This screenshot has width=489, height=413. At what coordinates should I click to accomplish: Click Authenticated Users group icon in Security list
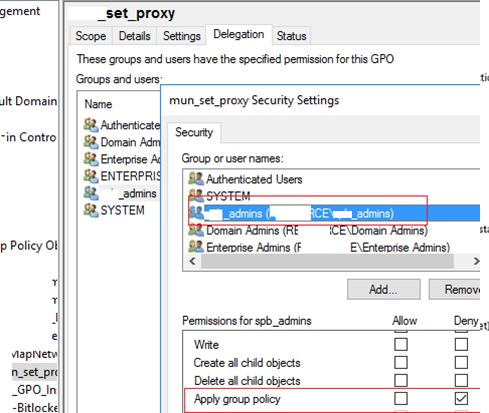pyautogui.click(x=196, y=179)
